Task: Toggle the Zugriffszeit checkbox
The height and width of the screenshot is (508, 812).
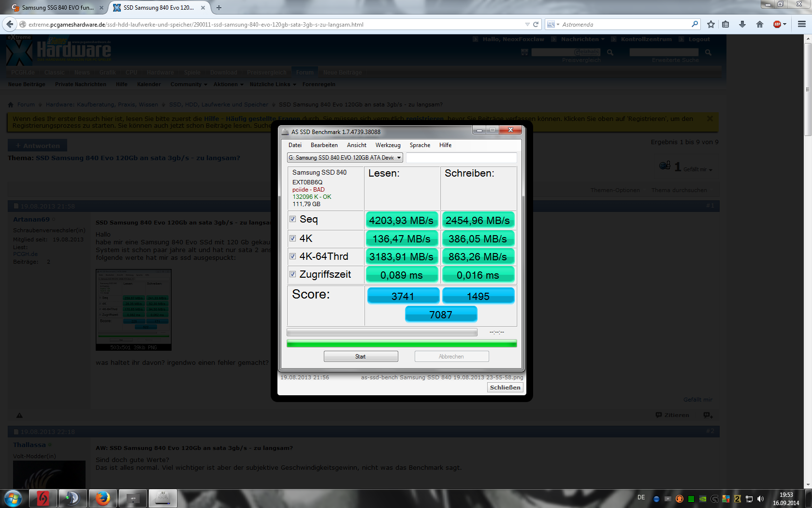Action: (x=292, y=274)
